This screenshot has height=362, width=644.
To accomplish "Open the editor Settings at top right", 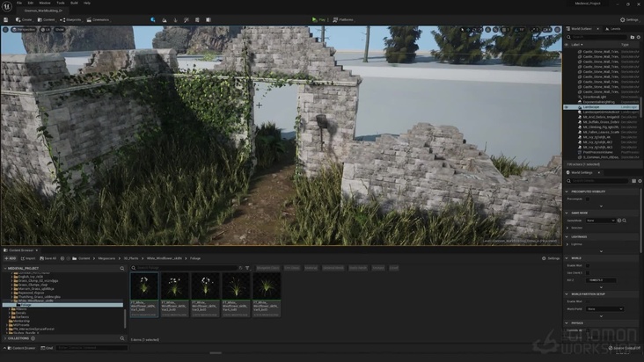I will (x=630, y=18).
